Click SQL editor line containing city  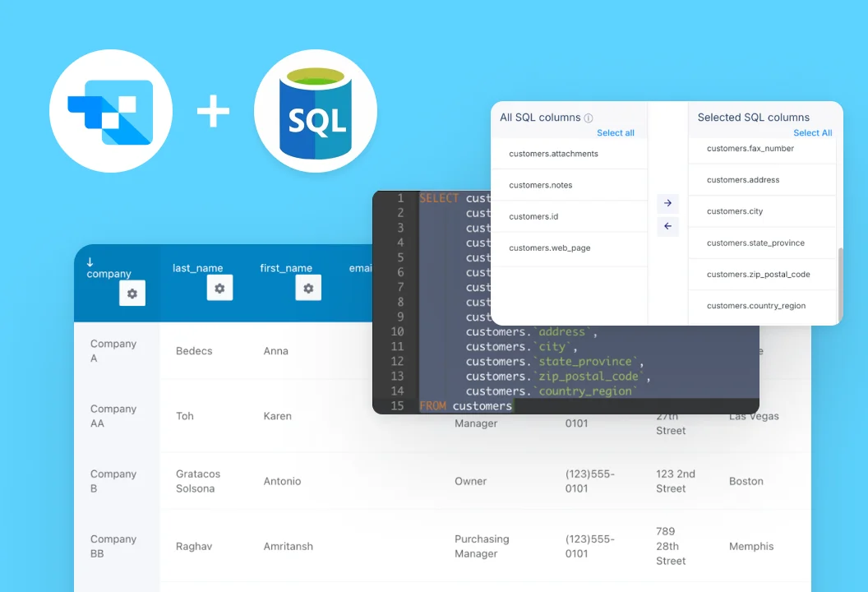point(521,347)
